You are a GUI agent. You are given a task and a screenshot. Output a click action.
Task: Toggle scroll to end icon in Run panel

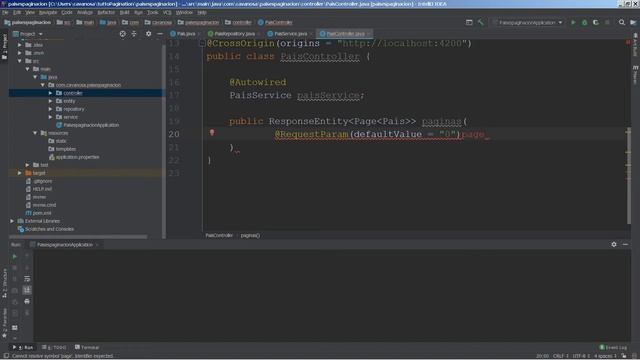click(27, 290)
